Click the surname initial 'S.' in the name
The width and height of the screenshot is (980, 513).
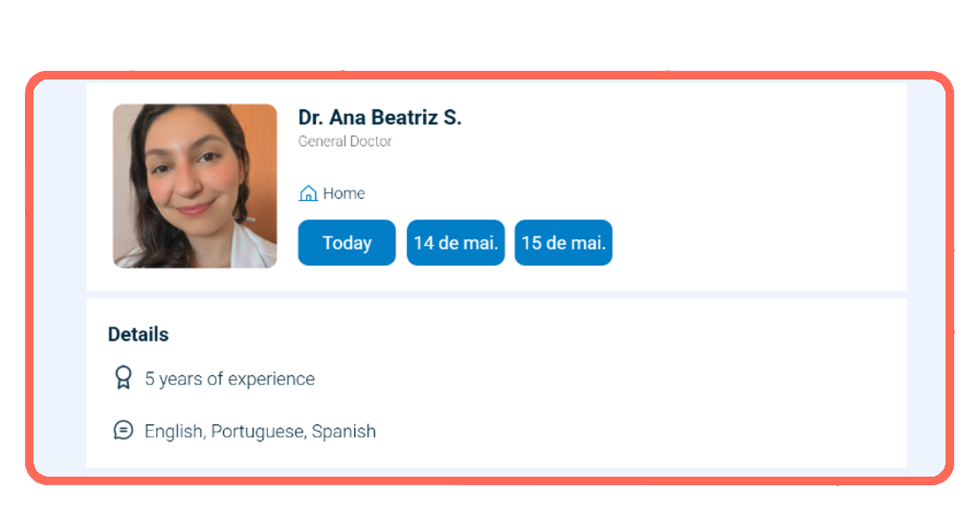(x=453, y=118)
